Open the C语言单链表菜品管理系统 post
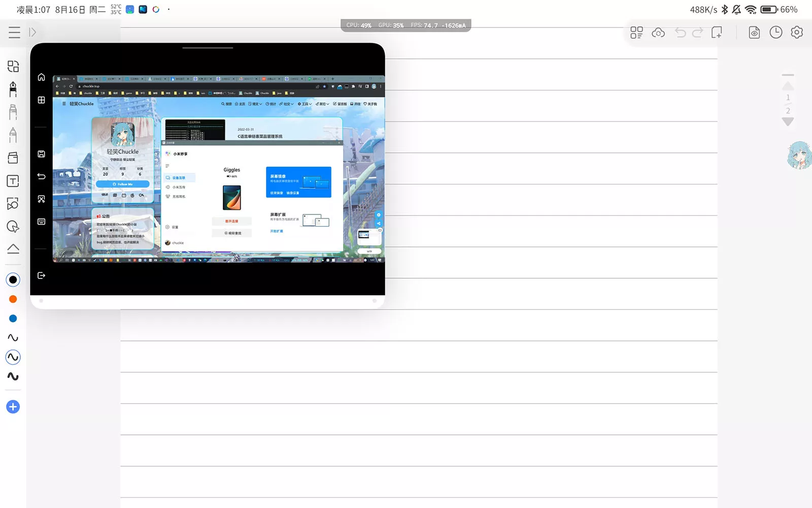 point(260,136)
